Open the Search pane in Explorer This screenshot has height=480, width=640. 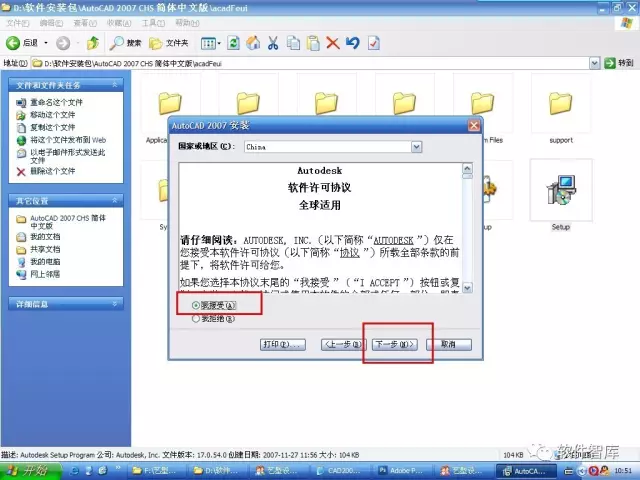(125, 43)
